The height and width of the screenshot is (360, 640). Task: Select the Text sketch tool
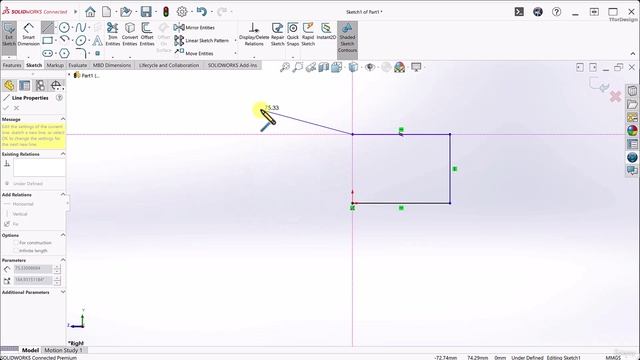point(97,40)
